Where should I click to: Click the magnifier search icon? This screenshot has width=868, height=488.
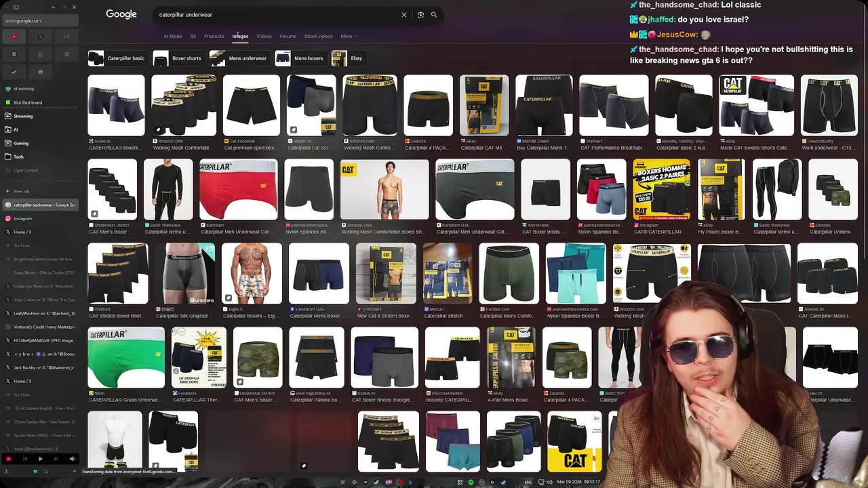(434, 15)
